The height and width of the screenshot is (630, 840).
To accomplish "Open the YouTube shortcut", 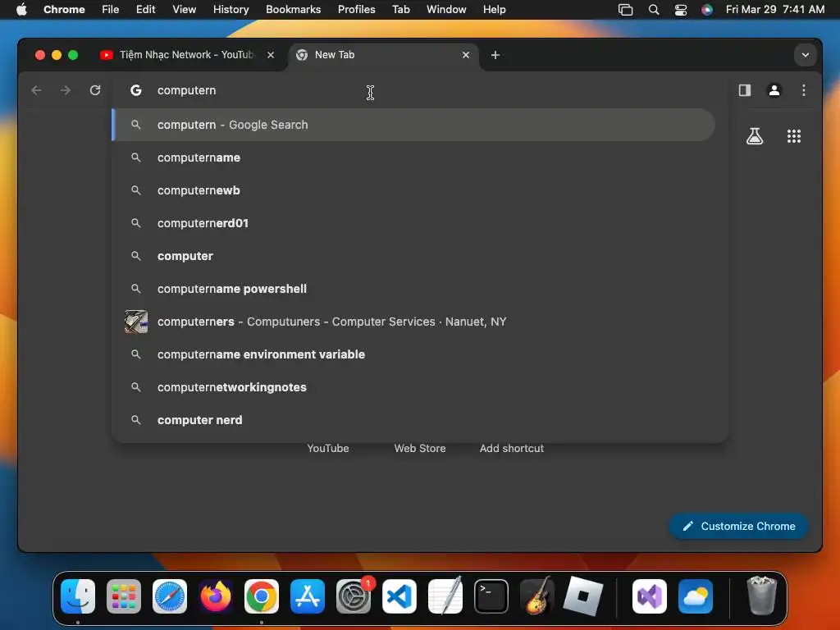I will coord(328,449).
